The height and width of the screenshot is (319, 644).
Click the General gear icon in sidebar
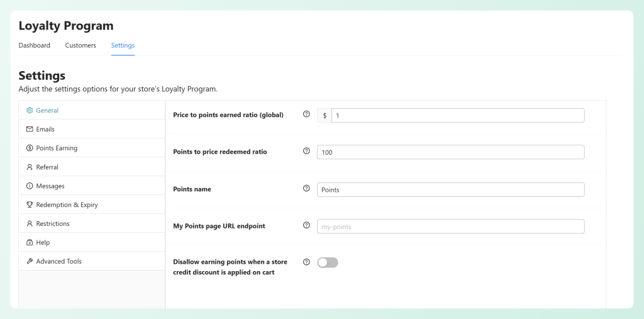(30, 110)
